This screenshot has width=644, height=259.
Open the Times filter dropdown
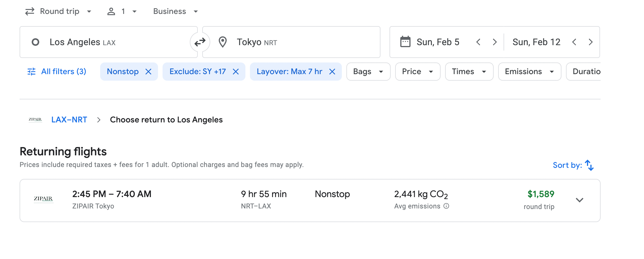pyautogui.click(x=469, y=72)
